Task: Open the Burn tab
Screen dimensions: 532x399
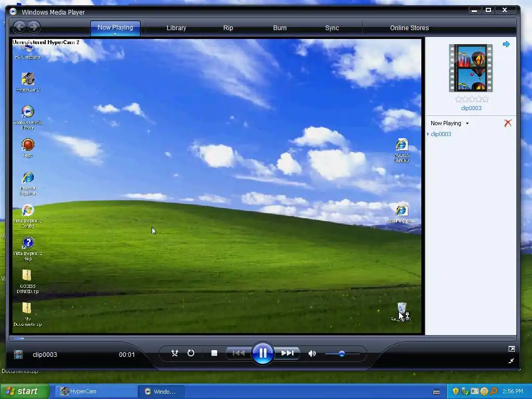Action: (280, 28)
